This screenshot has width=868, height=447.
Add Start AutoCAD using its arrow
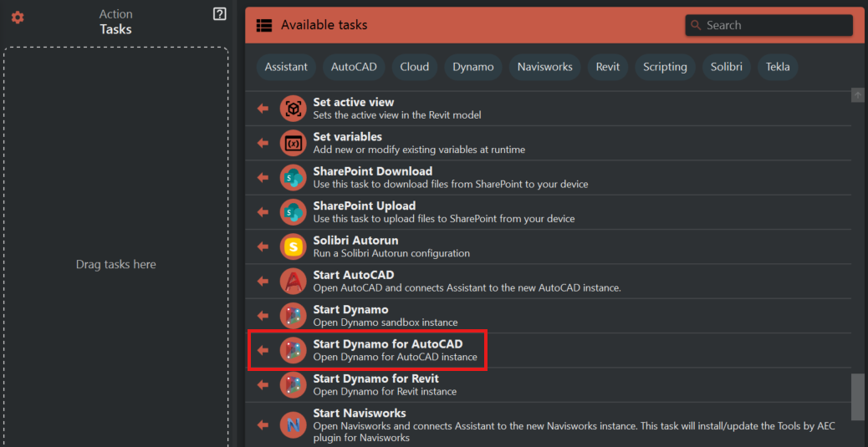tap(263, 281)
